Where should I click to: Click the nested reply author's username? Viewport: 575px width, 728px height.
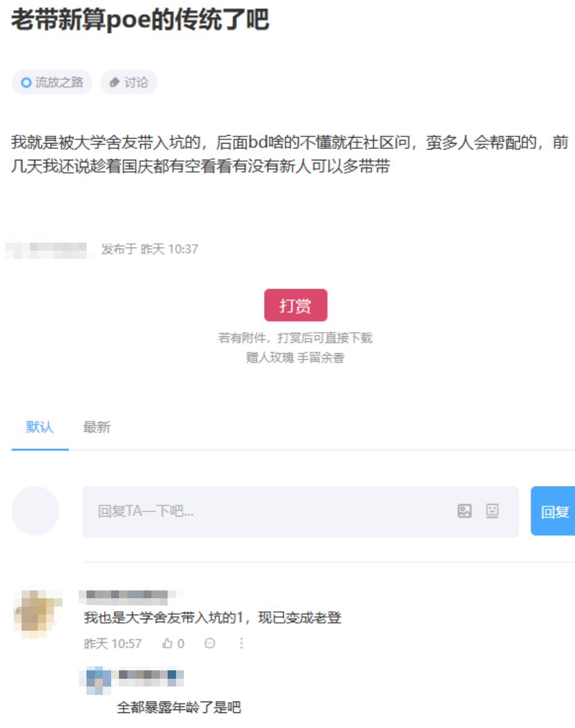click(150, 678)
